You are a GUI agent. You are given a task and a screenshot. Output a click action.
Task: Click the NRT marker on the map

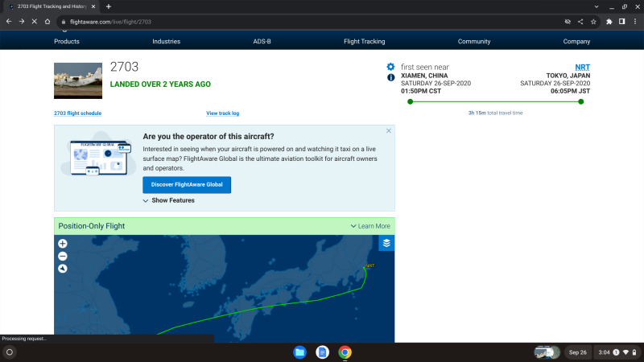coord(369,265)
